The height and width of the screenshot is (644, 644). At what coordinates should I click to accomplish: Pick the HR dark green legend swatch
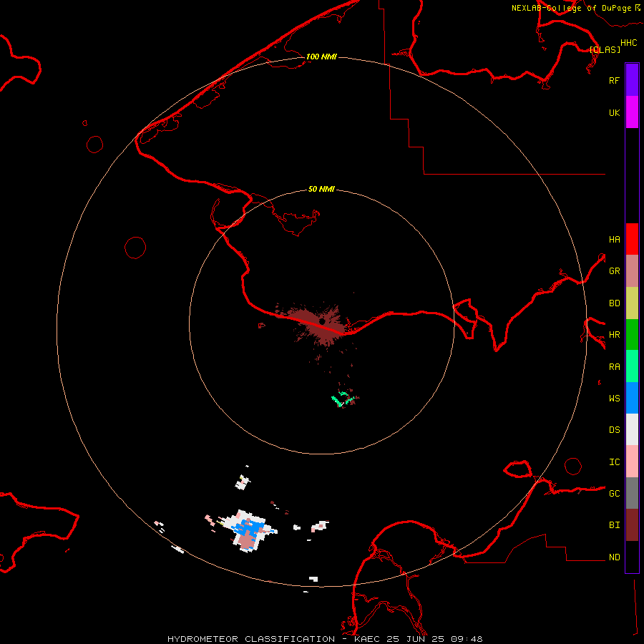click(x=632, y=335)
